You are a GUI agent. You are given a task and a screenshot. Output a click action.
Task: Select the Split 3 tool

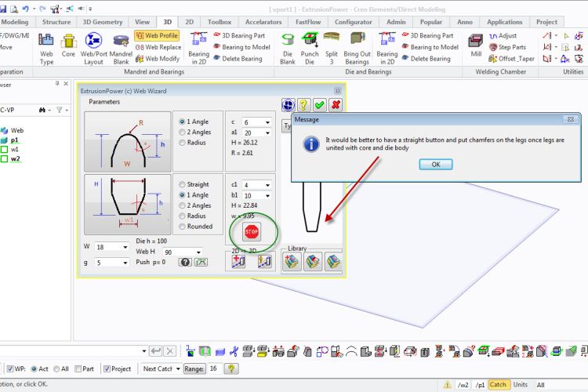(x=332, y=49)
